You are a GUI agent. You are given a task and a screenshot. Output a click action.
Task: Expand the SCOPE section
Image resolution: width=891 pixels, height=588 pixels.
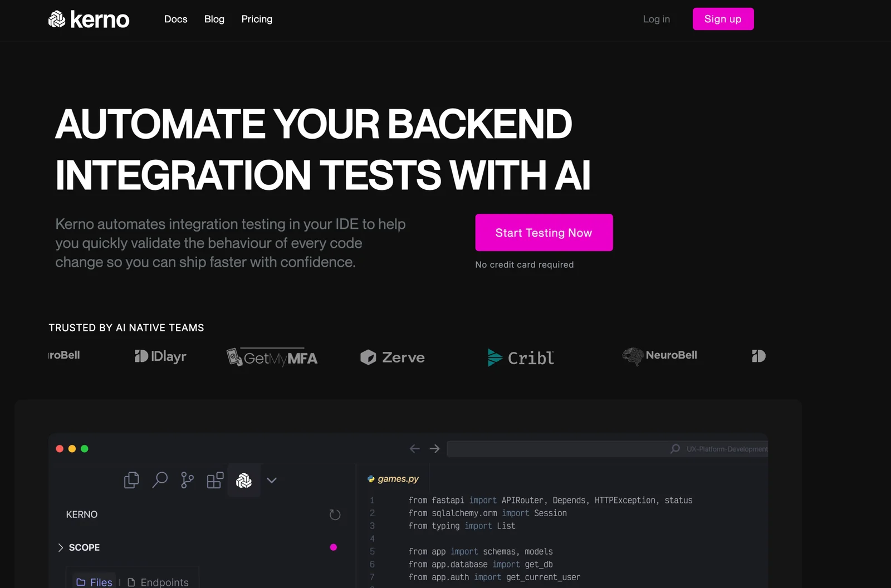61,547
